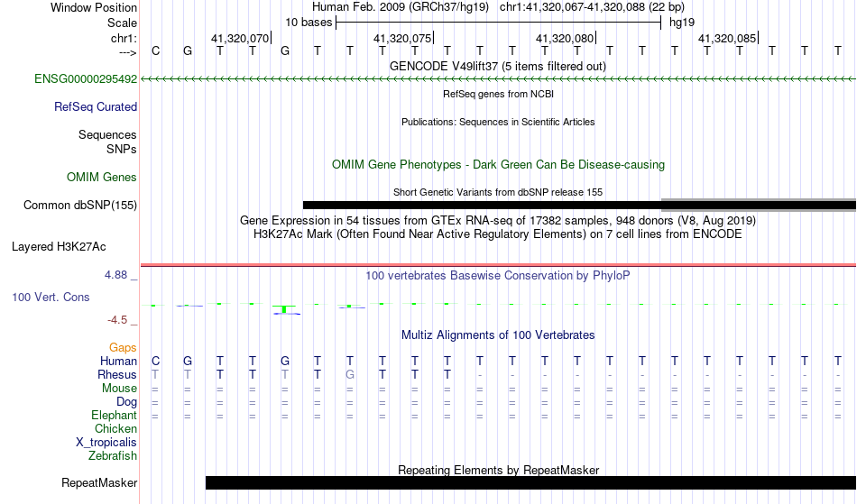857x504 pixels.
Task: Click the 41,320,075 position marker
Action: tap(403, 38)
